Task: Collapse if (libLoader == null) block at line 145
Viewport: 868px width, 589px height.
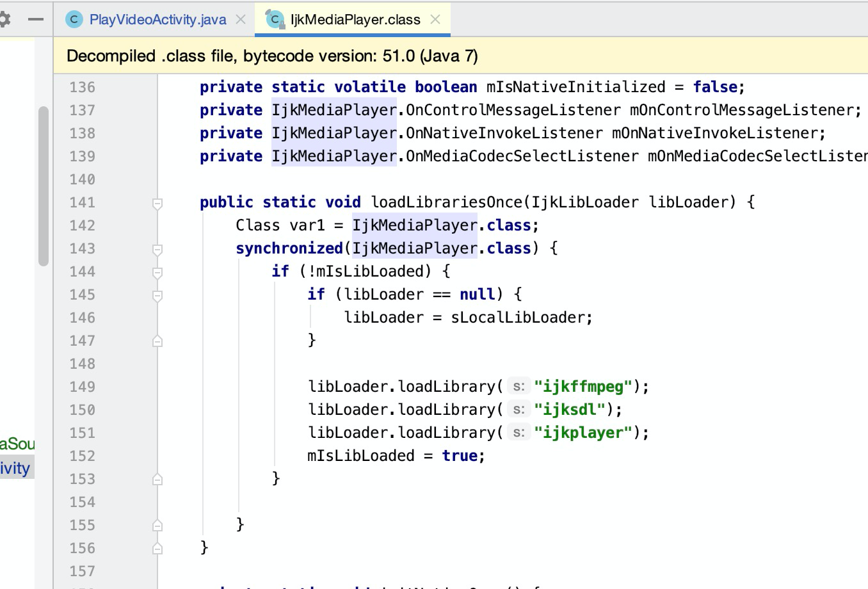Action: pos(157,296)
